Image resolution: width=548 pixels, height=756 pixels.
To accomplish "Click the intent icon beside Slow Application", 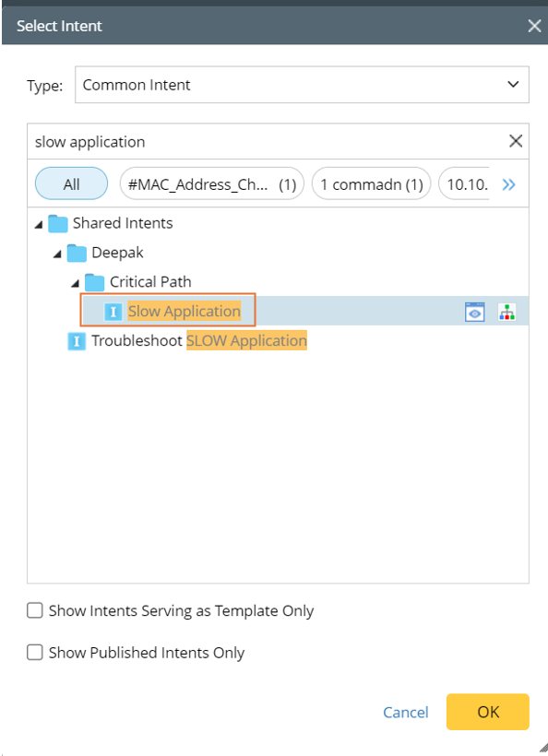I will [113, 312].
